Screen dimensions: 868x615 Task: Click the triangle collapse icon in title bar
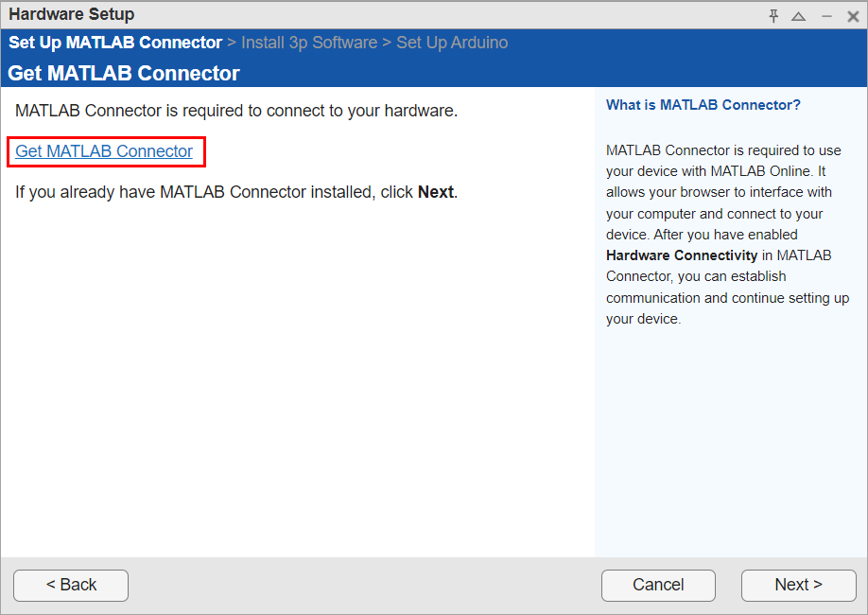(x=799, y=16)
